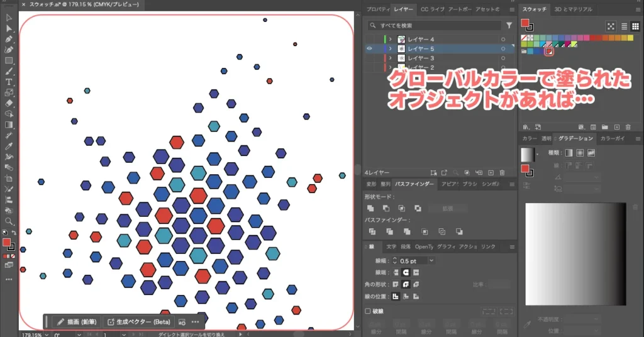Screen dimensions: 644x337
Task: Open the Edit Toolbar three-dots menu
Action: pos(9,279)
